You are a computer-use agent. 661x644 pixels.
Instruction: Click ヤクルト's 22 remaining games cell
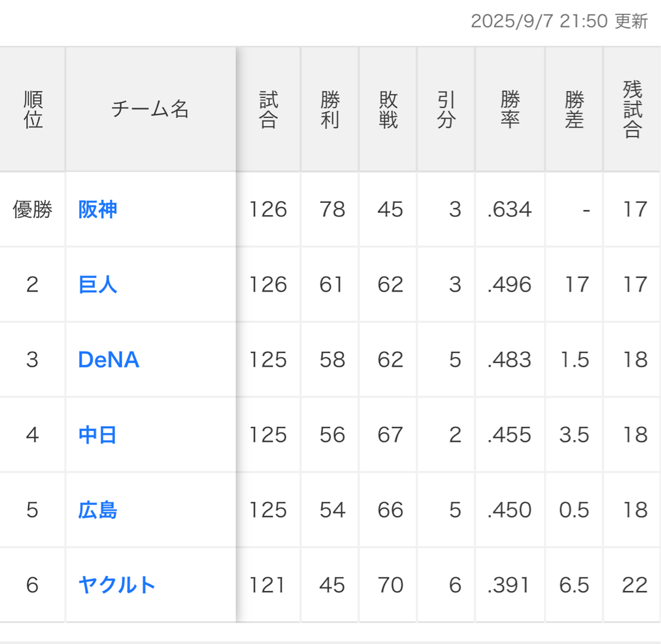[634, 586]
